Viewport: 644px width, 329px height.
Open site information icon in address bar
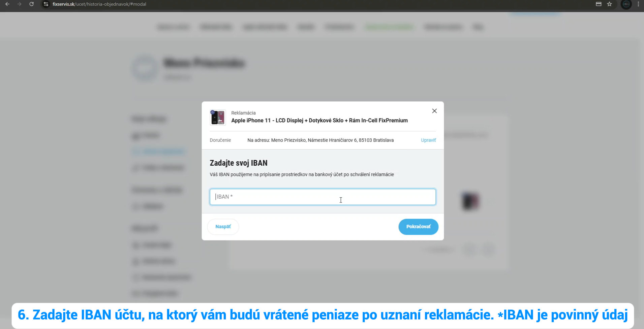tap(46, 4)
